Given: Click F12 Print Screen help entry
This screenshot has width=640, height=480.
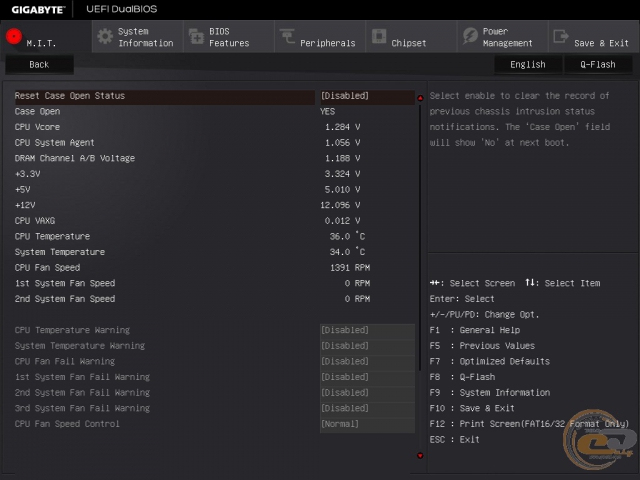Looking at the screenshot, I should pos(529,424).
